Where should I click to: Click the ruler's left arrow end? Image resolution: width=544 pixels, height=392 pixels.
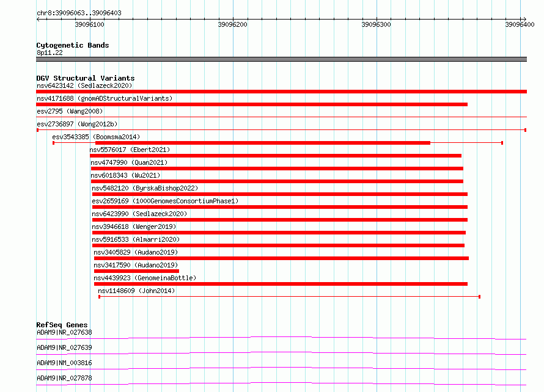[x=38, y=19]
